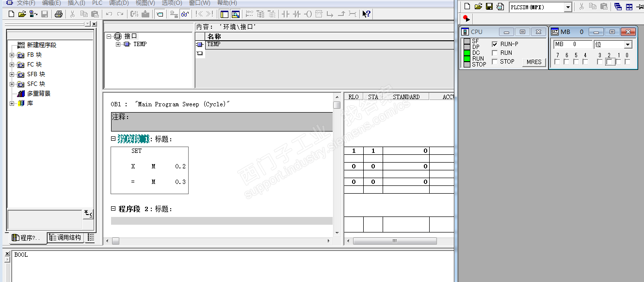The height and width of the screenshot is (282, 644).
Task: Toggle the Monitor glasses icon
Action: (x=184, y=14)
